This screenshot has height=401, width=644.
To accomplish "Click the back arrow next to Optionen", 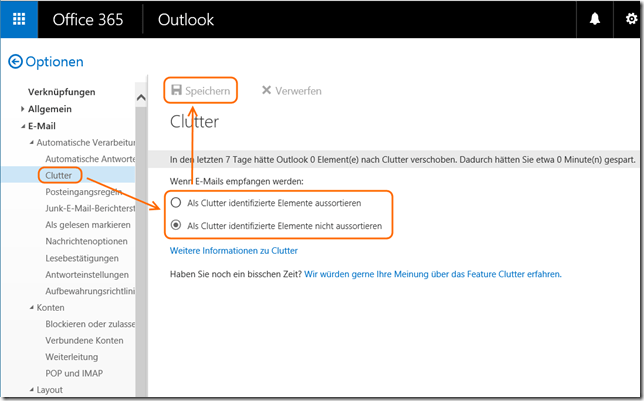I will pos(15,62).
